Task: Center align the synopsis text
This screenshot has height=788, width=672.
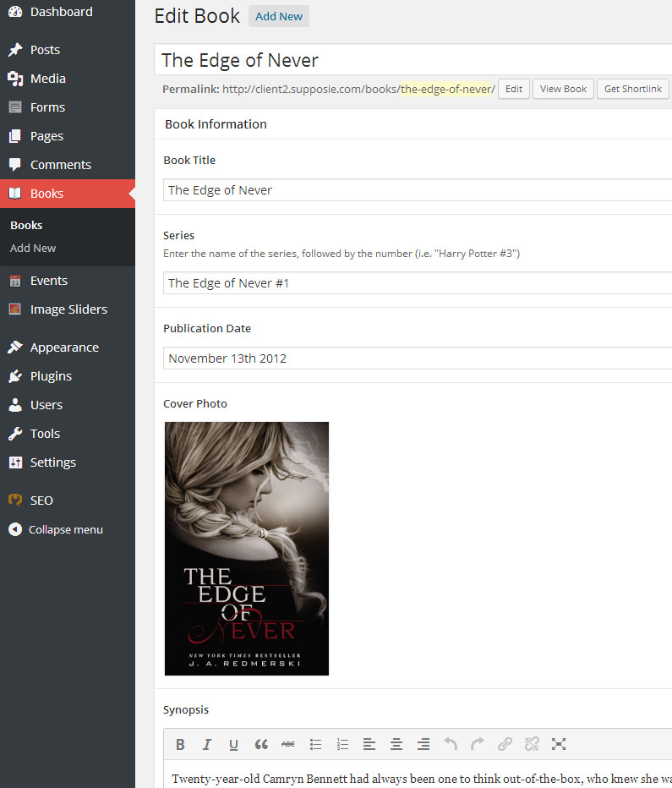Action: (x=396, y=744)
